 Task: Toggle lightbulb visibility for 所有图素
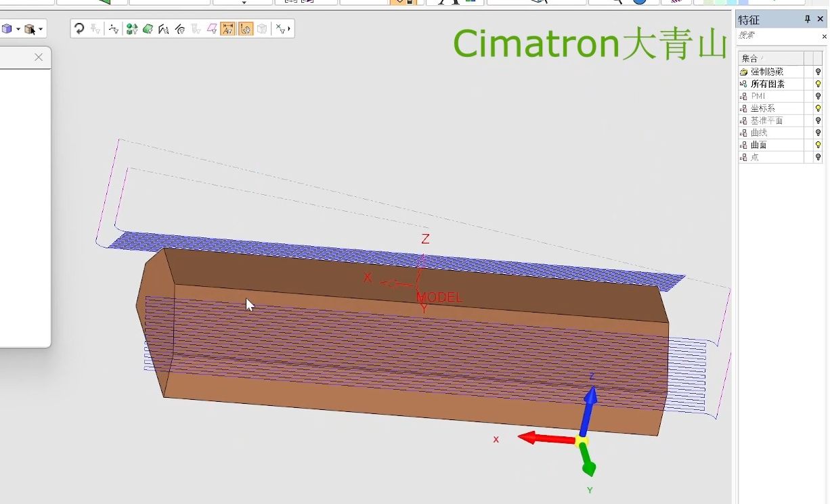(x=818, y=84)
